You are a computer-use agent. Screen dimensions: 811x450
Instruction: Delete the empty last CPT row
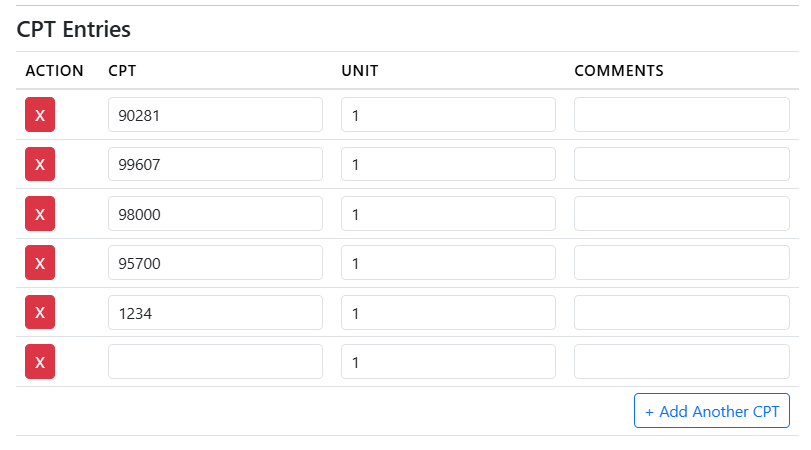[x=40, y=362]
